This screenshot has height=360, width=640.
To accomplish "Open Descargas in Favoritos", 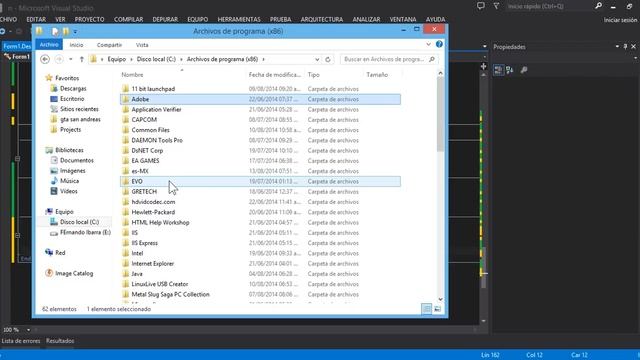I will (73, 89).
